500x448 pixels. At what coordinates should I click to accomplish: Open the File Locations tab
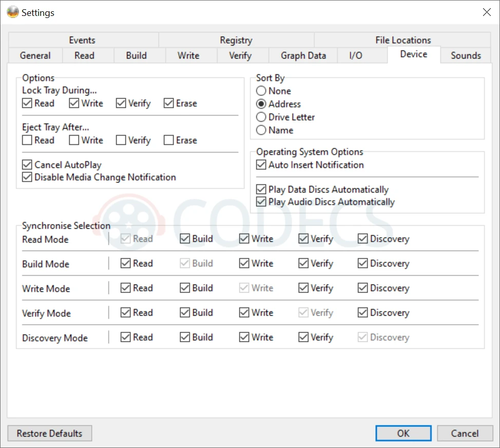(x=403, y=40)
